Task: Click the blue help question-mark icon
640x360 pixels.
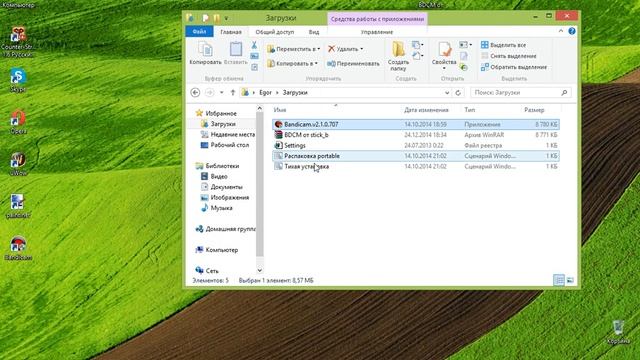Action: (572, 31)
